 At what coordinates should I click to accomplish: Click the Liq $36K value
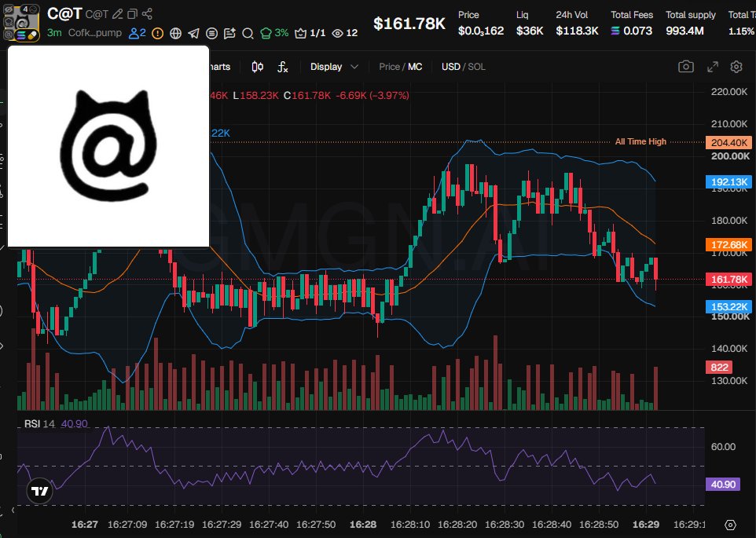click(x=530, y=31)
